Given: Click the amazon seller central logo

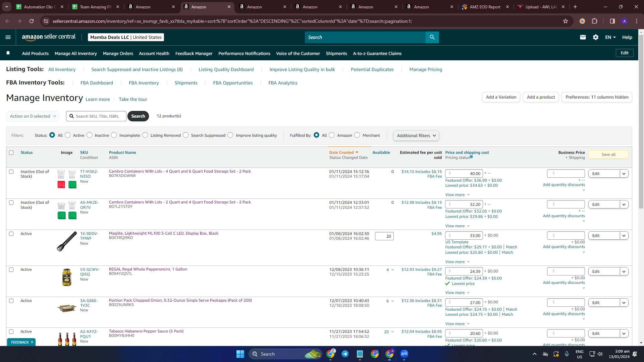Looking at the screenshot, I should click(x=49, y=37).
